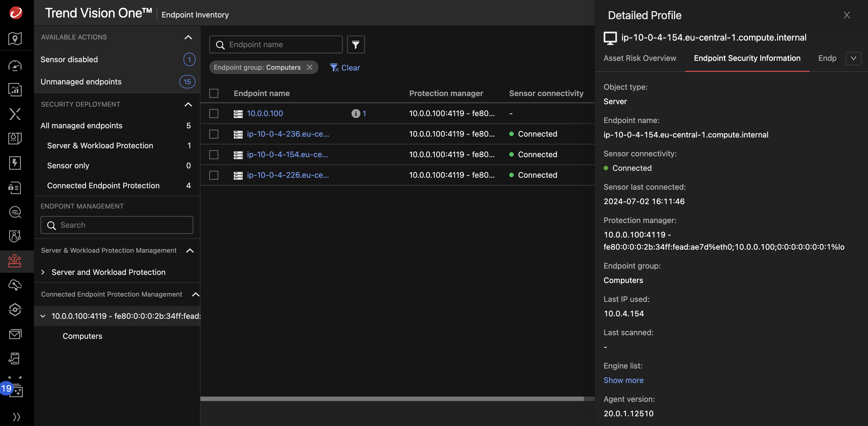Check the box for ip-10-0-4-236 row

point(214,134)
